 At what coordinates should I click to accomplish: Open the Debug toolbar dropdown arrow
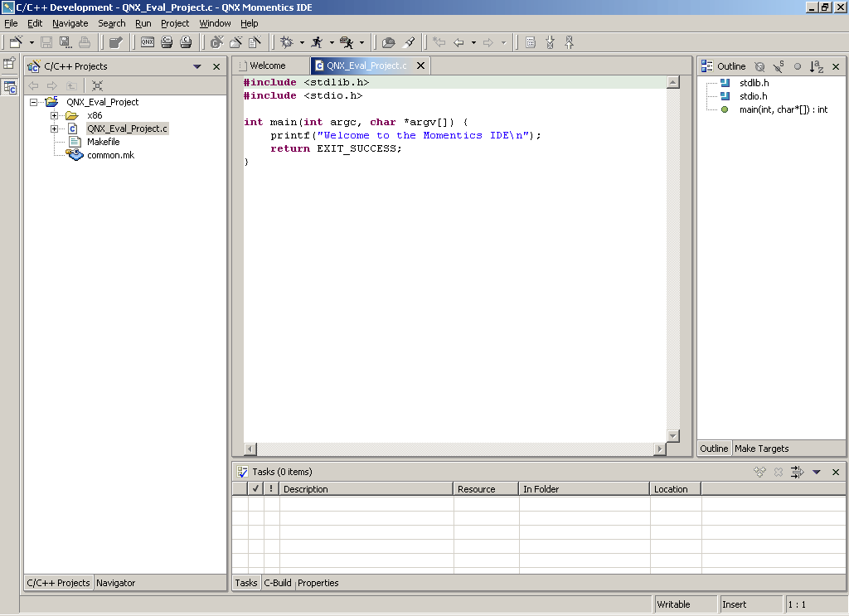pos(301,42)
